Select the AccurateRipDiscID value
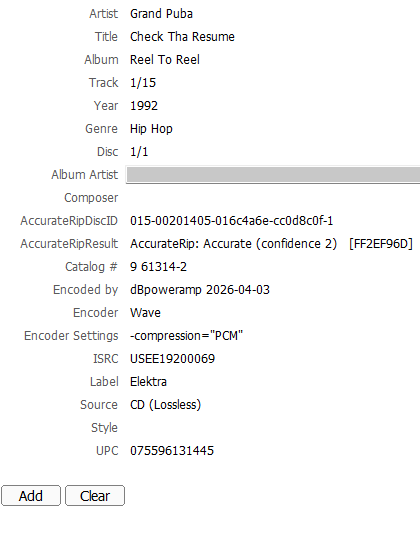 click(231, 221)
